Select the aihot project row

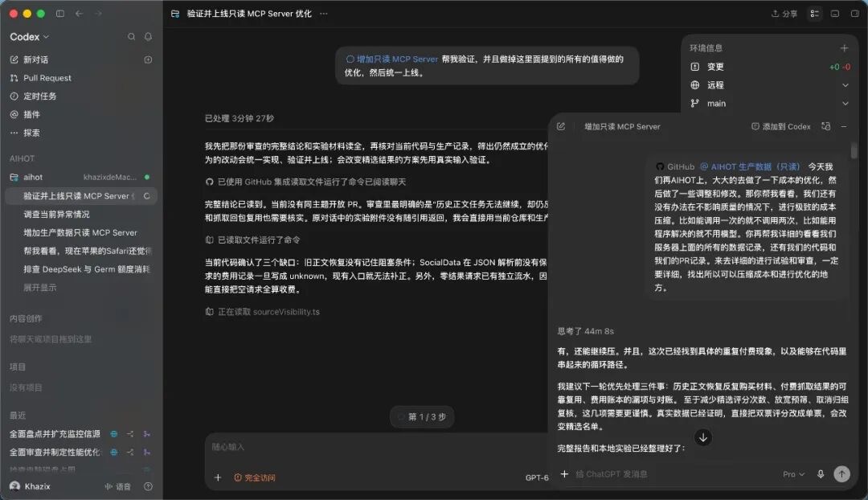[80, 177]
